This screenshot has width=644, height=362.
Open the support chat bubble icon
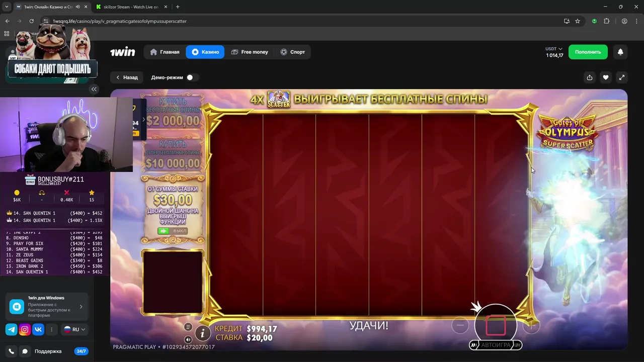coord(25,351)
